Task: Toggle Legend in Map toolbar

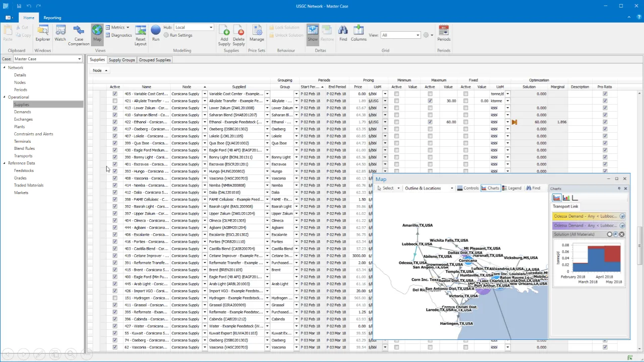Action: (x=512, y=188)
